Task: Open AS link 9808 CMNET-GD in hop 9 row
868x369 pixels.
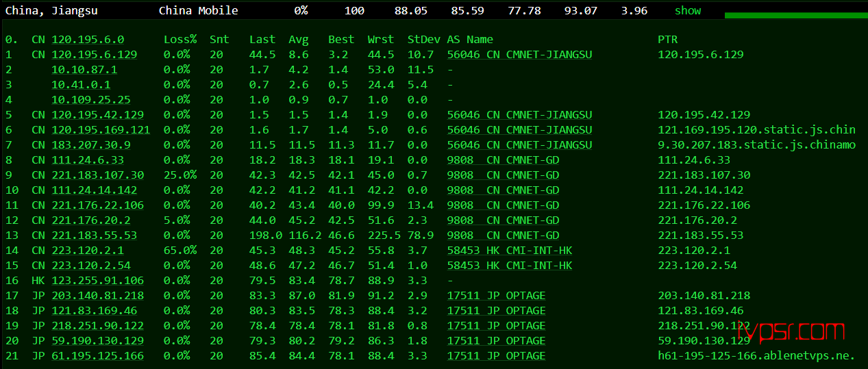Action: (503, 175)
